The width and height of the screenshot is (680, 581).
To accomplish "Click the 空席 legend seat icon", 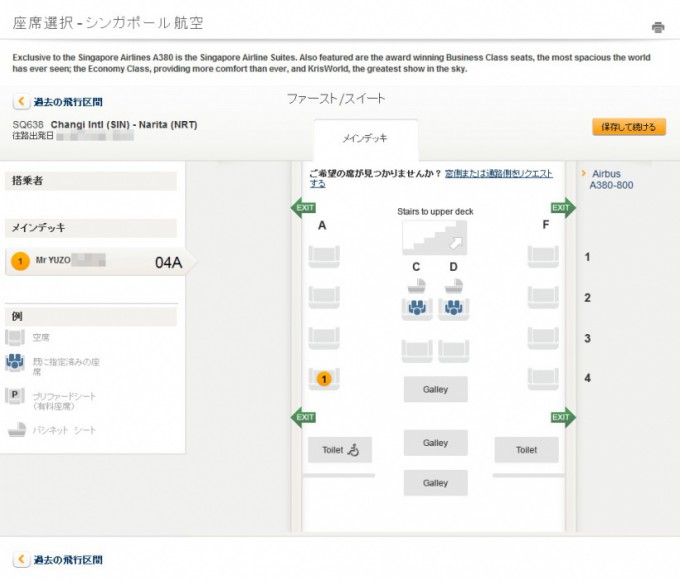I will point(15,337).
